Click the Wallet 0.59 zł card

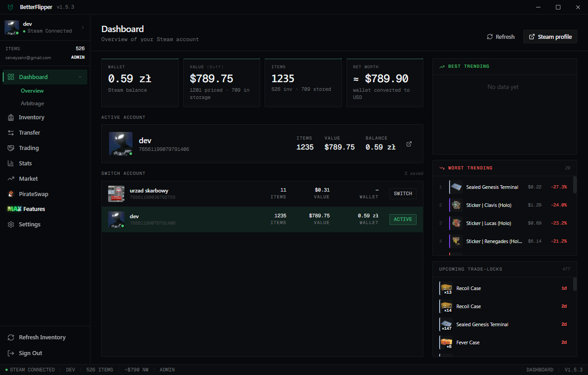[140, 83]
